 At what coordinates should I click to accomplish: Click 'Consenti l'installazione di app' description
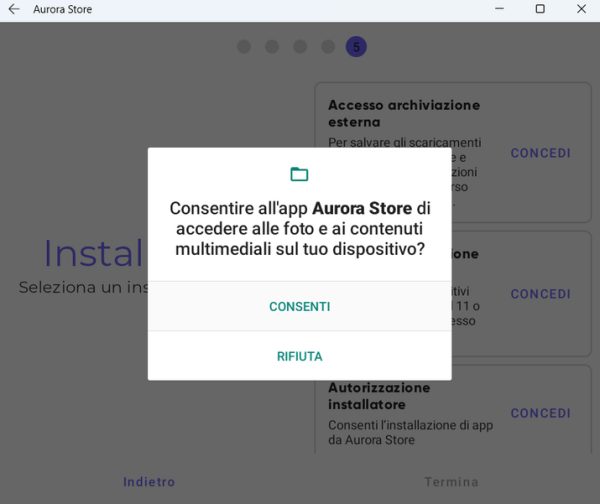coord(411,432)
